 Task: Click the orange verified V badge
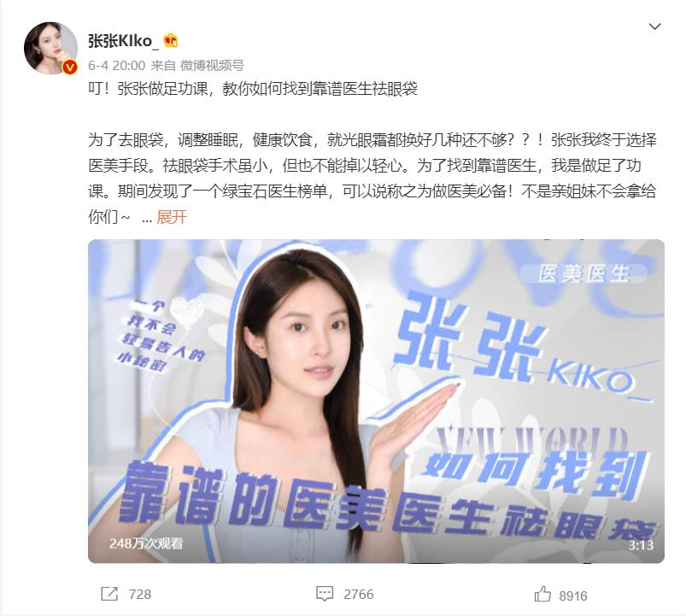pyautogui.click(x=70, y=67)
